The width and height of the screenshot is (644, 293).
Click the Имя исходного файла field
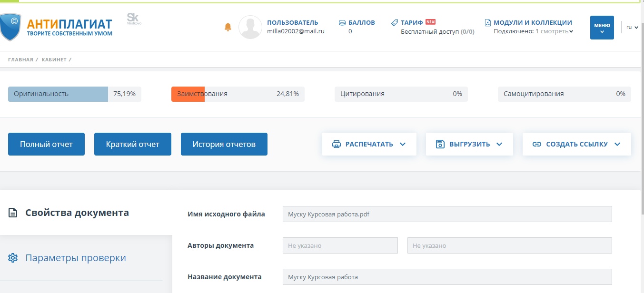[x=446, y=214]
